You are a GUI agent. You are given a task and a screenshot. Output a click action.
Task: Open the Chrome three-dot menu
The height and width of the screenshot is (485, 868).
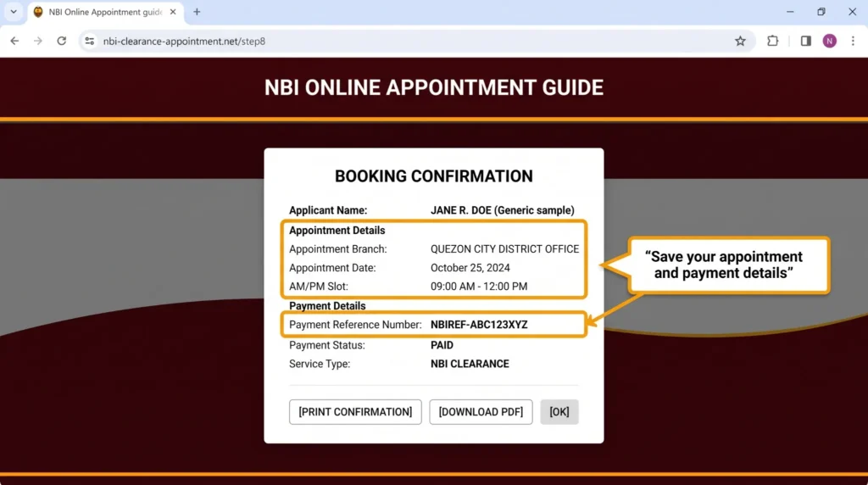coord(853,41)
